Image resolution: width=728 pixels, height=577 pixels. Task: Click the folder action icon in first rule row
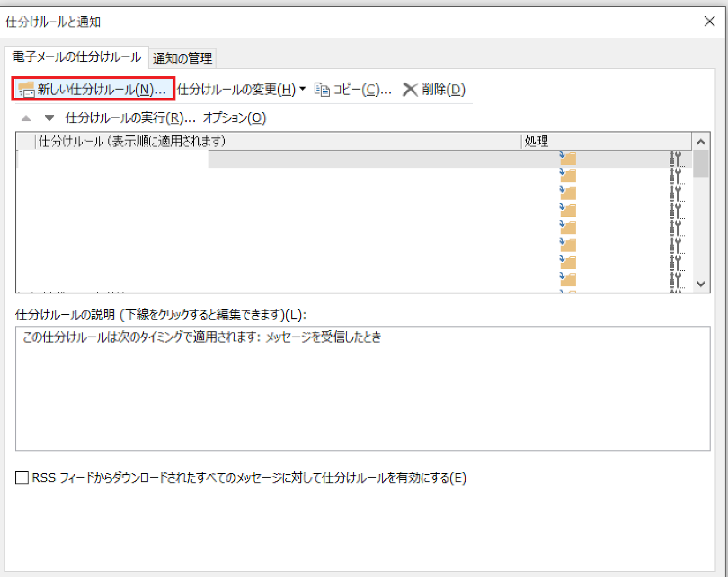pyautogui.click(x=567, y=158)
